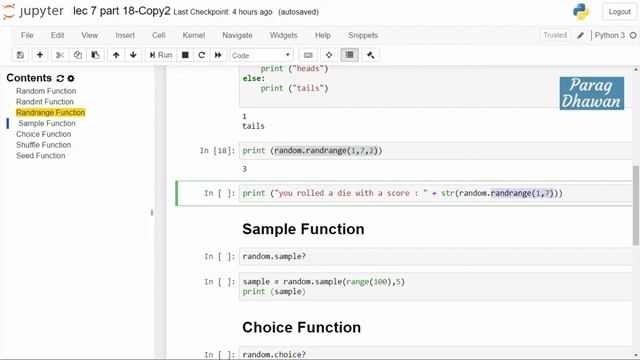Viewport: 640px width, 360px height.
Task: Click the notebook vertical scrollbar thumb
Action: (x=636, y=205)
